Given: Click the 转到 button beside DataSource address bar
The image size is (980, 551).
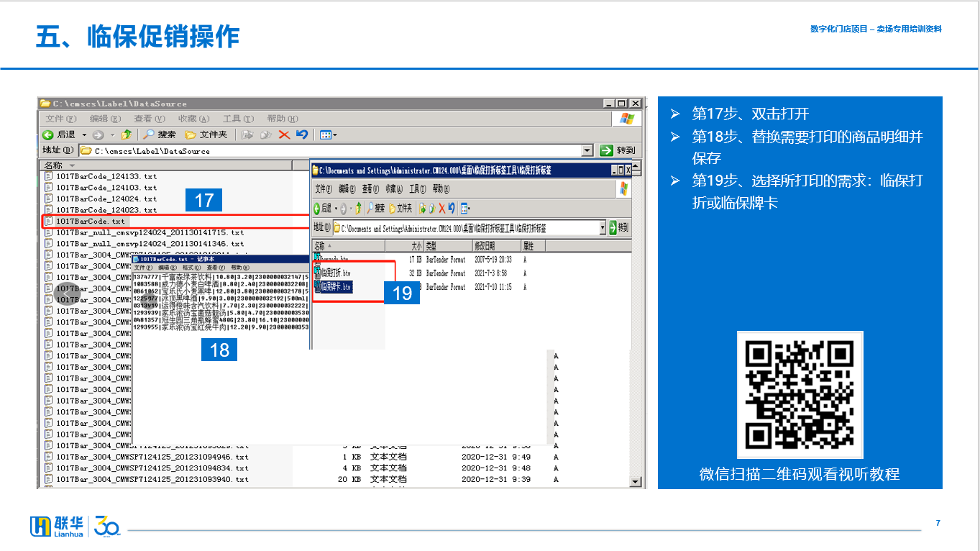Looking at the screenshot, I should (x=618, y=150).
